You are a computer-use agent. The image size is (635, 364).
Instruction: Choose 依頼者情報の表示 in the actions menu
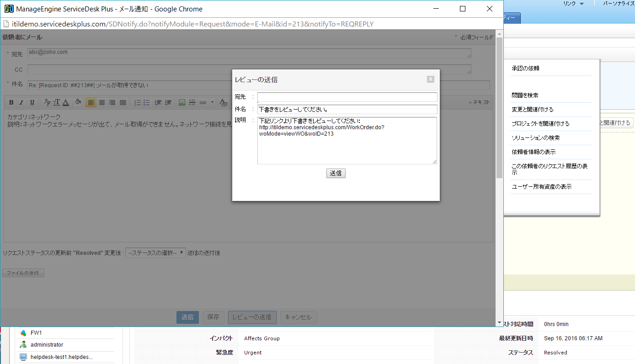coord(534,152)
